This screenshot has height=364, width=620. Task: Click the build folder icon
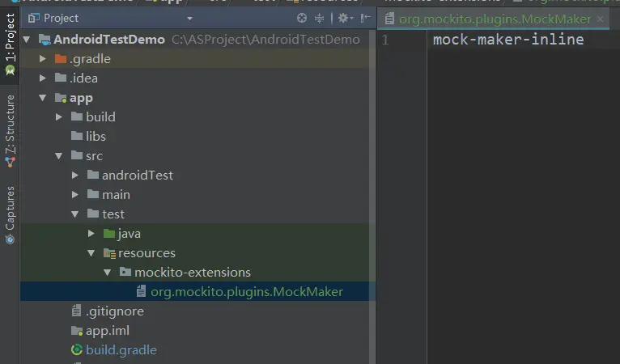click(x=77, y=116)
